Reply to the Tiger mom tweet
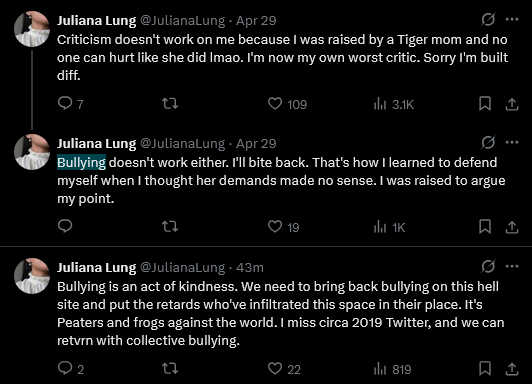532x384 pixels. (x=70, y=103)
